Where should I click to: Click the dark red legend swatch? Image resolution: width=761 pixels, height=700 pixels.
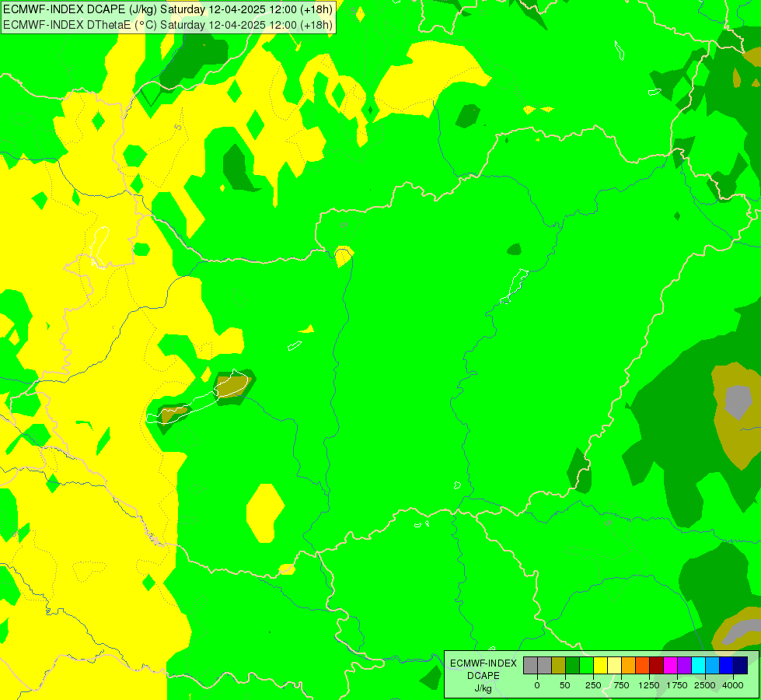coord(657,666)
